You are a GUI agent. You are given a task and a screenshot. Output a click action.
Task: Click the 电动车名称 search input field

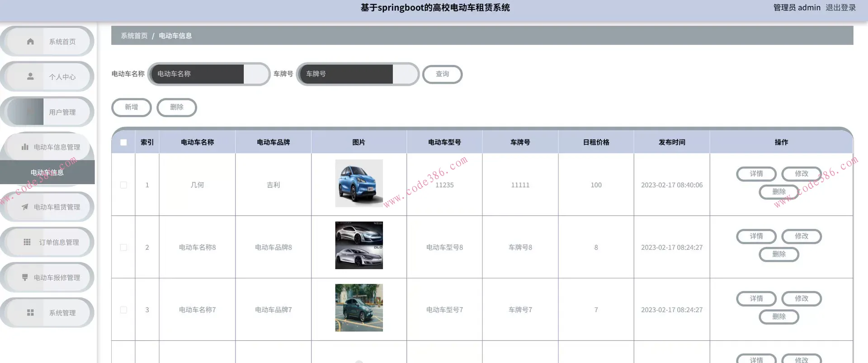click(x=209, y=74)
